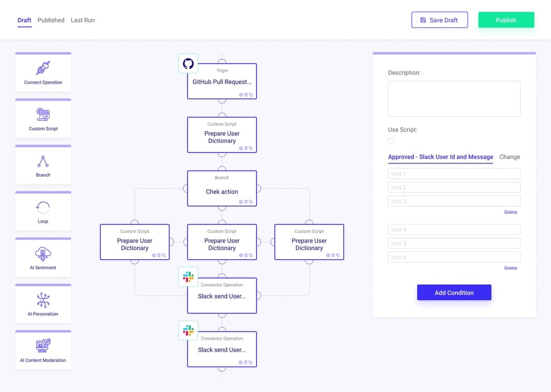Image resolution: width=551 pixels, height=392 pixels.
Task: Select the AI Sentiment tool in the sidebar
Action: 43,257
